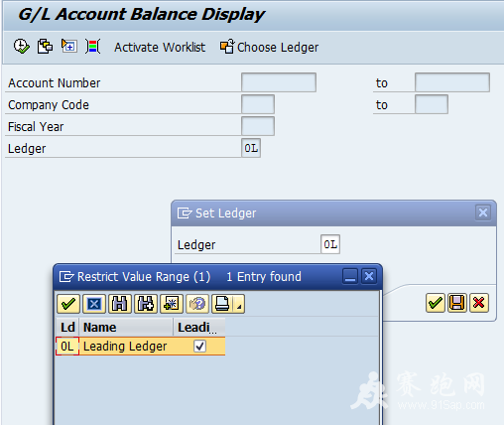This screenshot has height=425, width=504.
Task: Open the dropdown arrow beside Print icon
Action: click(239, 304)
